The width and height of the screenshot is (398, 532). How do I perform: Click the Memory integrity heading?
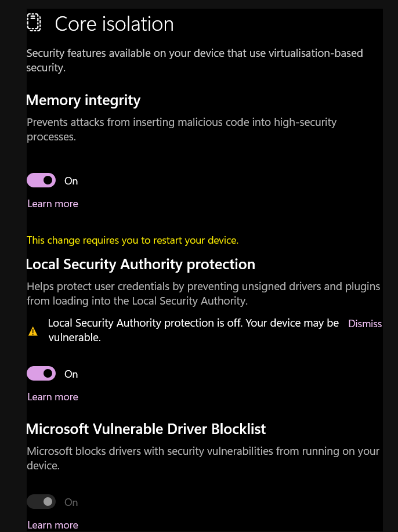click(84, 100)
